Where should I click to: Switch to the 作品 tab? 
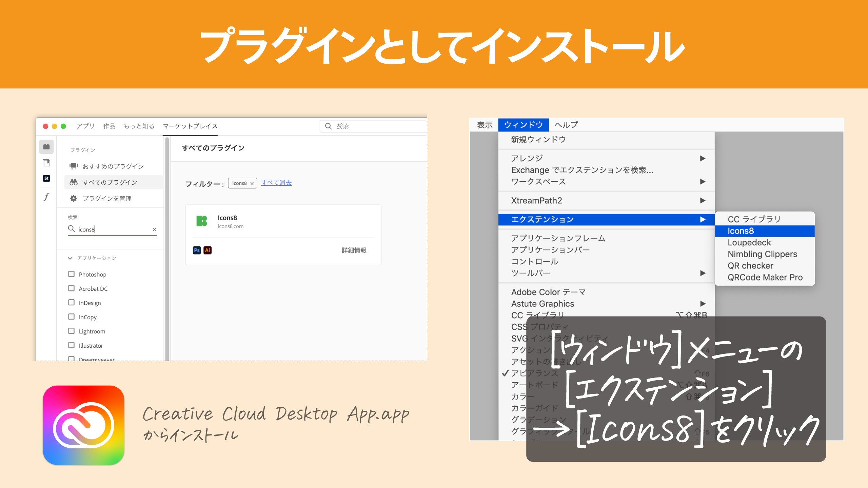[x=109, y=126]
